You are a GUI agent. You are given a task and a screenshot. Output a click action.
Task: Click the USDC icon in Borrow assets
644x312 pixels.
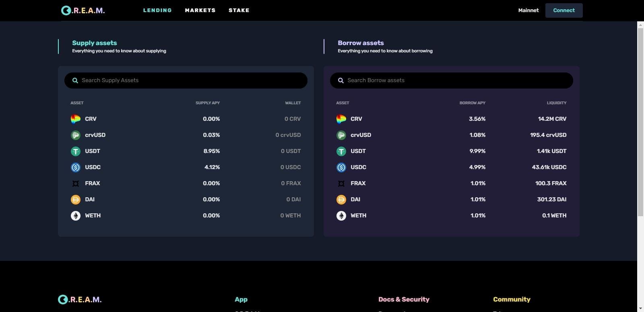click(341, 167)
